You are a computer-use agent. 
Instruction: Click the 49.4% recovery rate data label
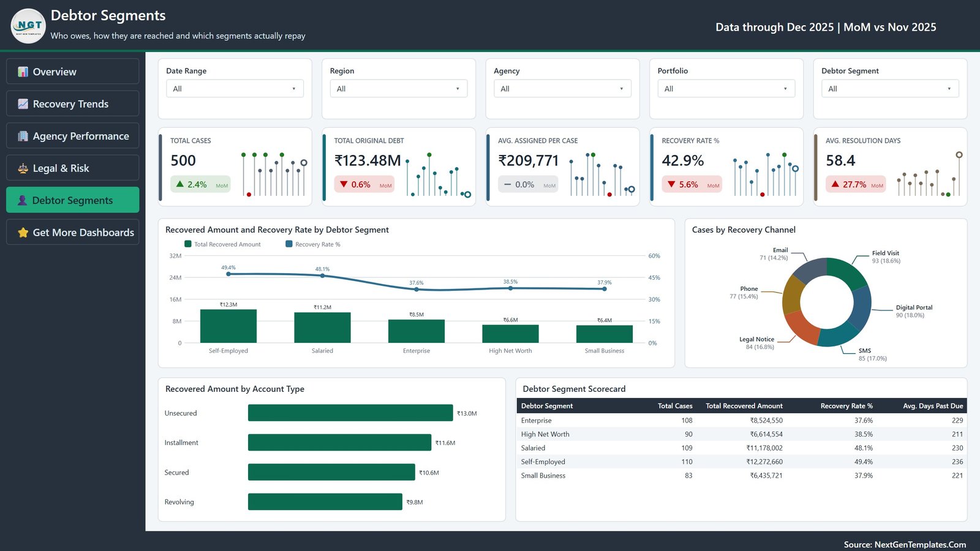(x=228, y=268)
